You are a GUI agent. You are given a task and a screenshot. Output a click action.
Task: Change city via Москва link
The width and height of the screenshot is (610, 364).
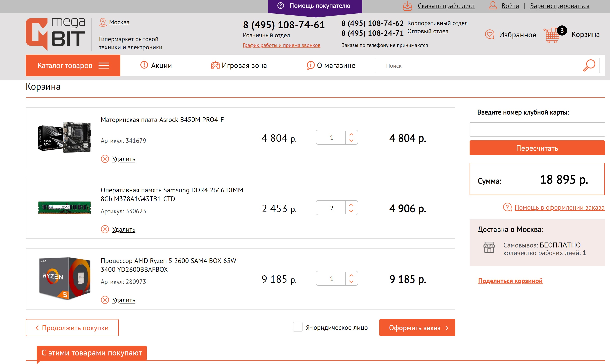click(119, 22)
